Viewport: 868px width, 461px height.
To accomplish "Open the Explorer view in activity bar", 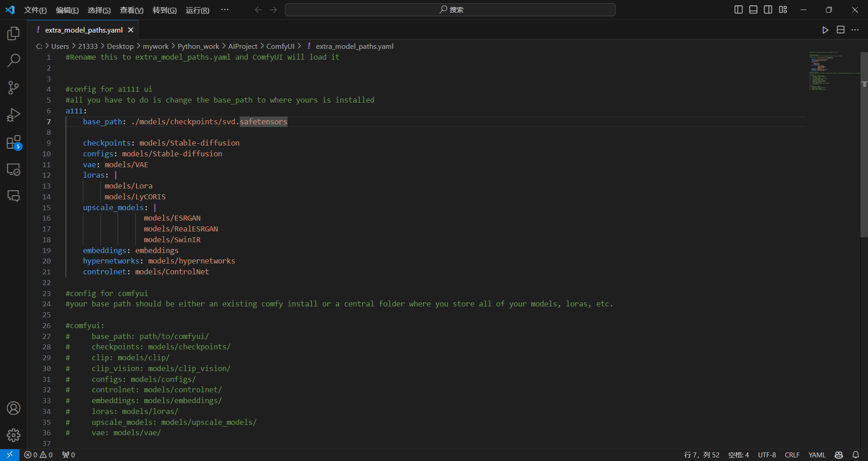I will click(x=14, y=33).
